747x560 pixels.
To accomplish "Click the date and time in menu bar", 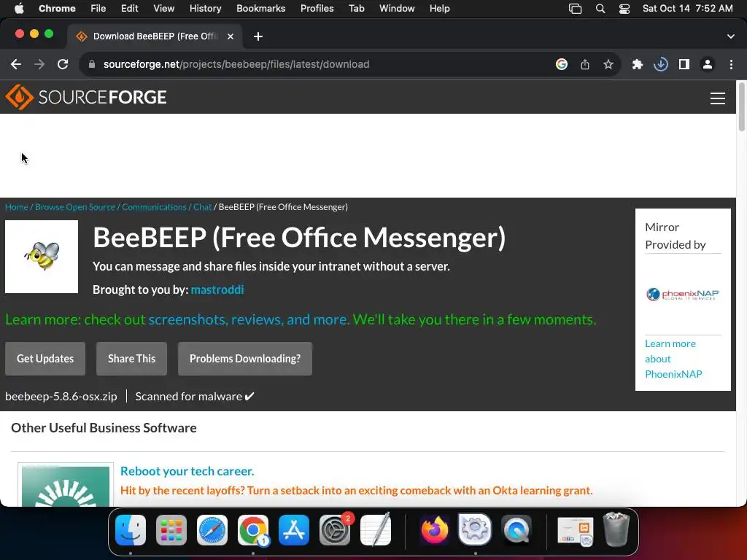I will (687, 9).
